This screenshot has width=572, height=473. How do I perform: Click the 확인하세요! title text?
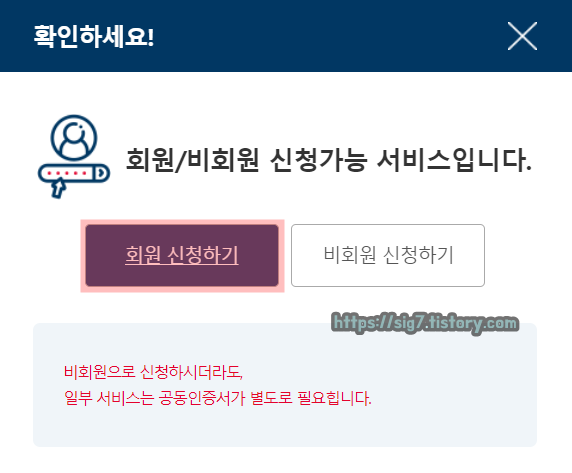click(94, 36)
